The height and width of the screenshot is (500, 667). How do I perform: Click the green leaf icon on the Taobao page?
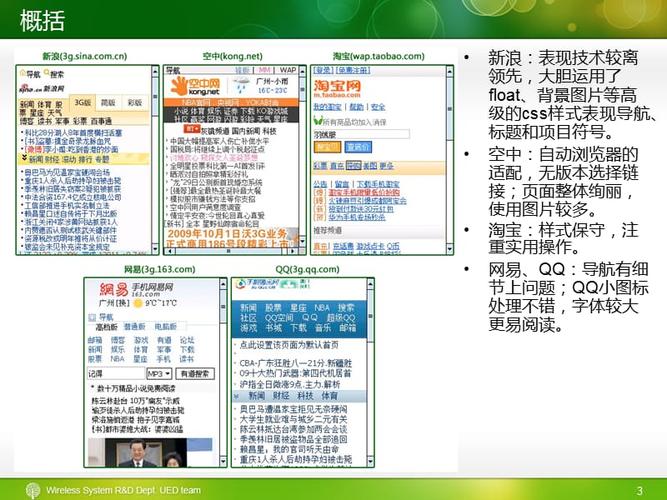(x=318, y=121)
